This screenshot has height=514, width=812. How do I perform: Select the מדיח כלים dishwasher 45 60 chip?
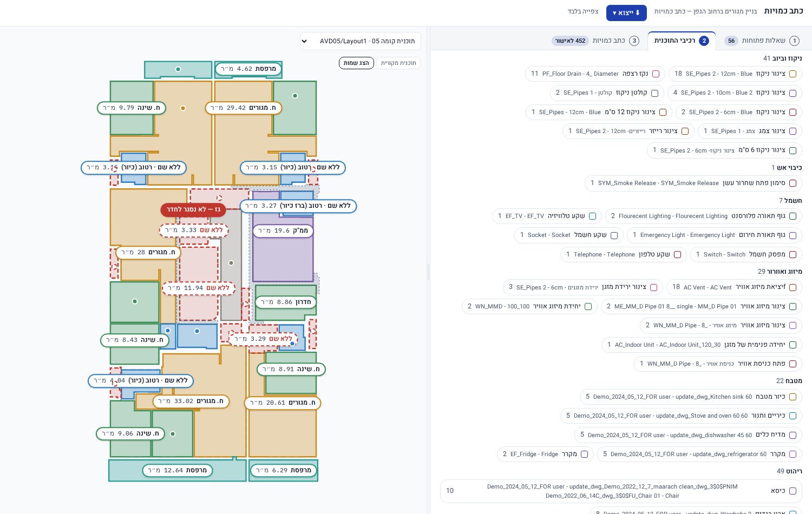(688, 435)
